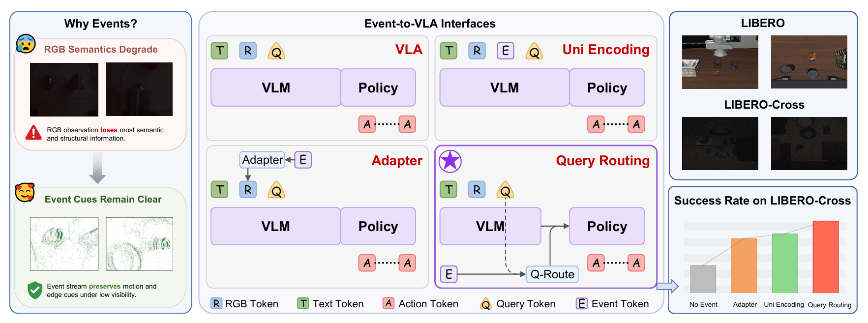Click the Policy block in the Adapter panel
This screenshot has height=323, width=868.
pos(378,226)
